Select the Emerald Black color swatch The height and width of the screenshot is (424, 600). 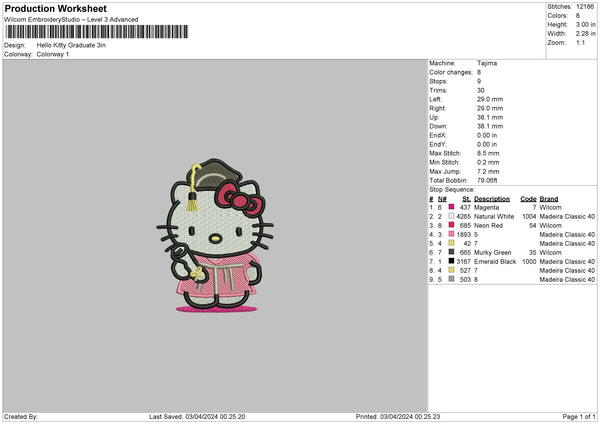(x=451, y=261)
